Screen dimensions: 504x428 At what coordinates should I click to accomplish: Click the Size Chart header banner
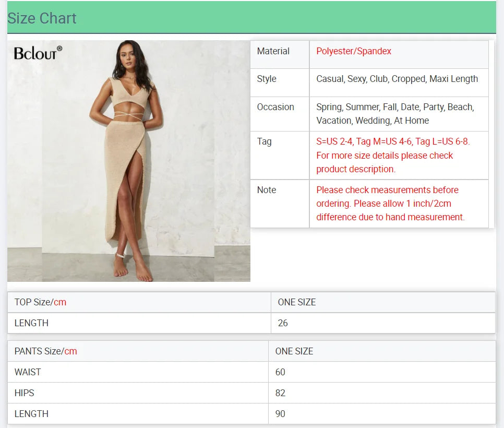point(251,17)
